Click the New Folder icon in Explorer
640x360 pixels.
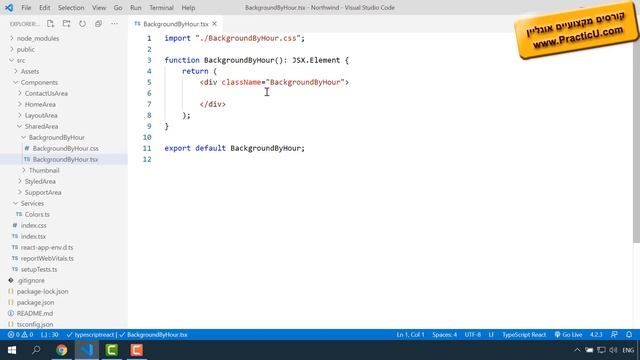pos(66,24)
